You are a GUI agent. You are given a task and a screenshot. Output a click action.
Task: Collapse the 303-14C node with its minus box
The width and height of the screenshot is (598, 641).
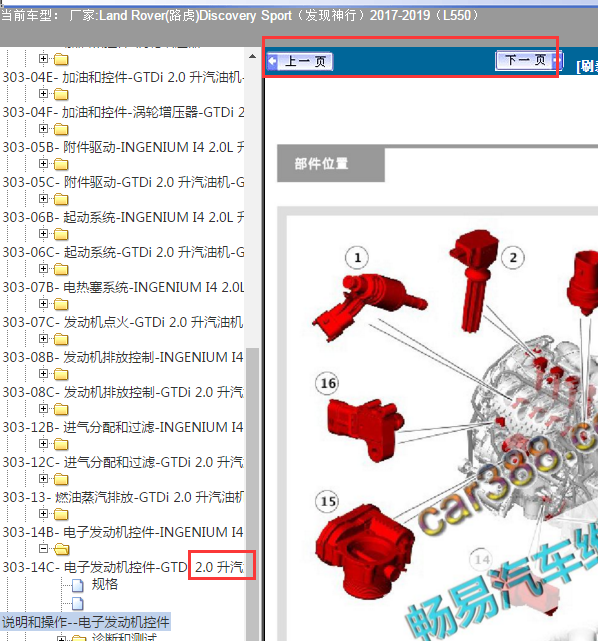click(43, 548)
